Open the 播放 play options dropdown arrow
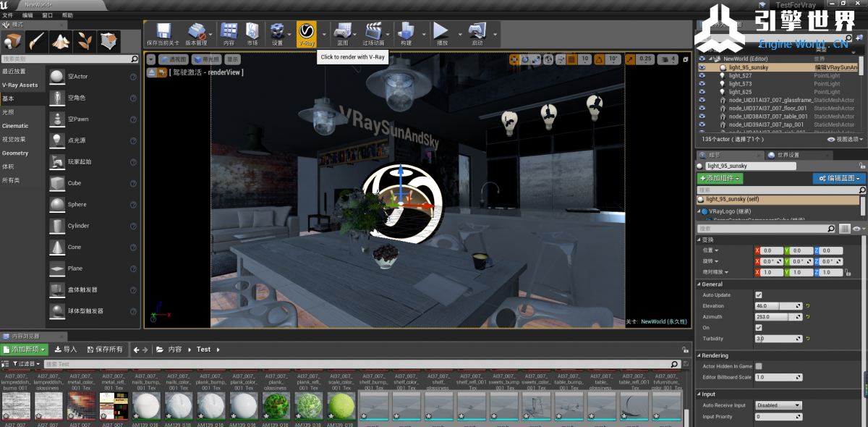Screen dimensions: 868x427 [459, 34]
